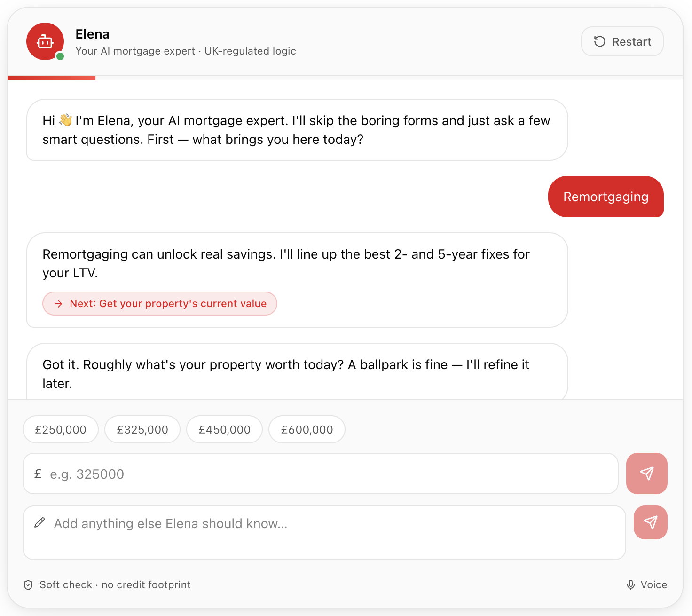
Task: Click the 'Elena' name heading
Action: point(93,34)
